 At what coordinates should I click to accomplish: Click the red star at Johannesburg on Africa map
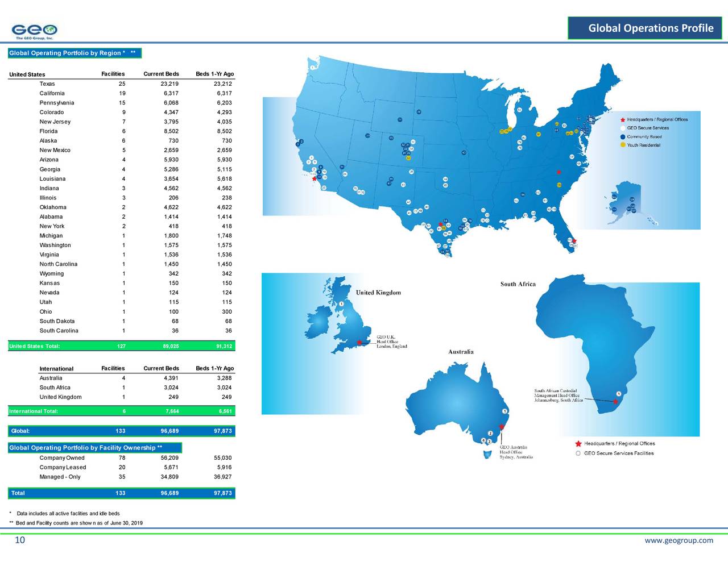pos(615,401)
